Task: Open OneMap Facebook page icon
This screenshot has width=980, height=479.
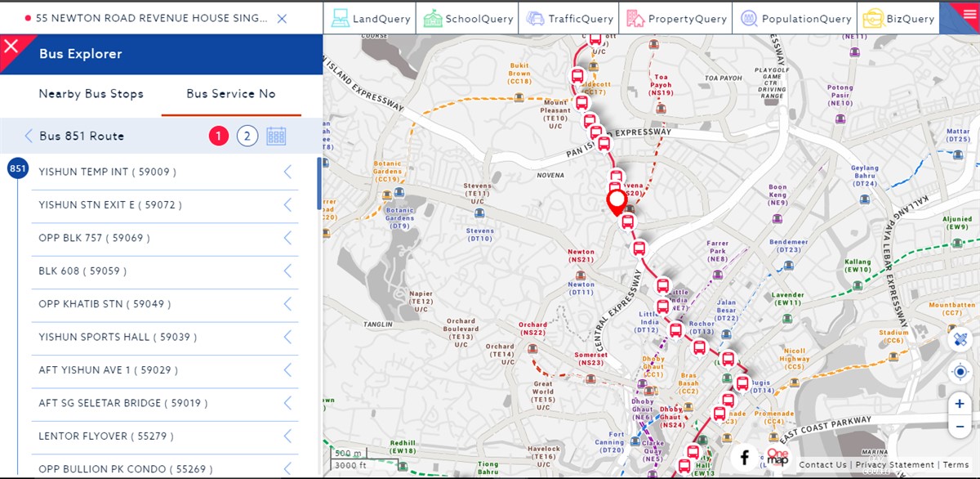Action: pyautogui.click(x=744, y=458)
